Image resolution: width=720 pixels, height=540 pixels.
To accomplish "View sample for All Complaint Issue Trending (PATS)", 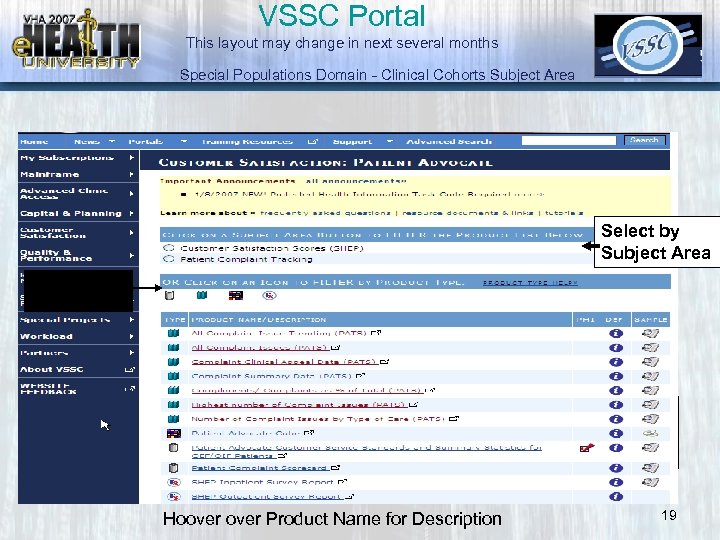I will click(650, 333).
